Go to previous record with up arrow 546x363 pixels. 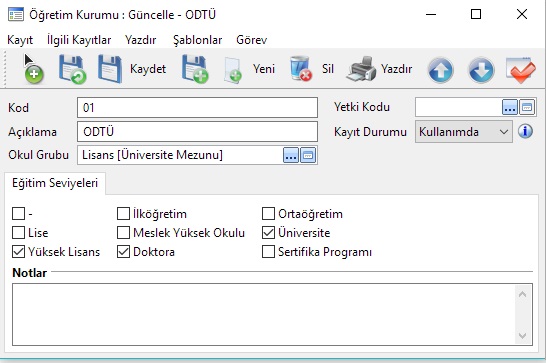(x=440, y=70)
